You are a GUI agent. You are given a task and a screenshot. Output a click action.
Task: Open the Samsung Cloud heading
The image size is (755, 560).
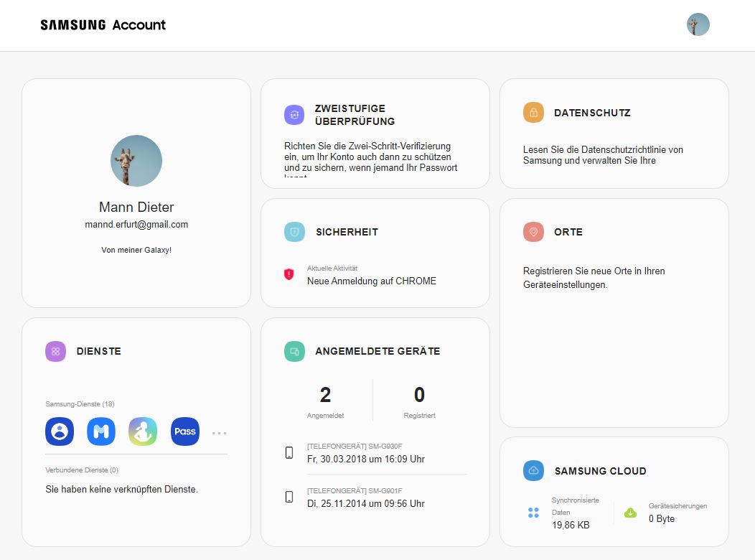601,471
